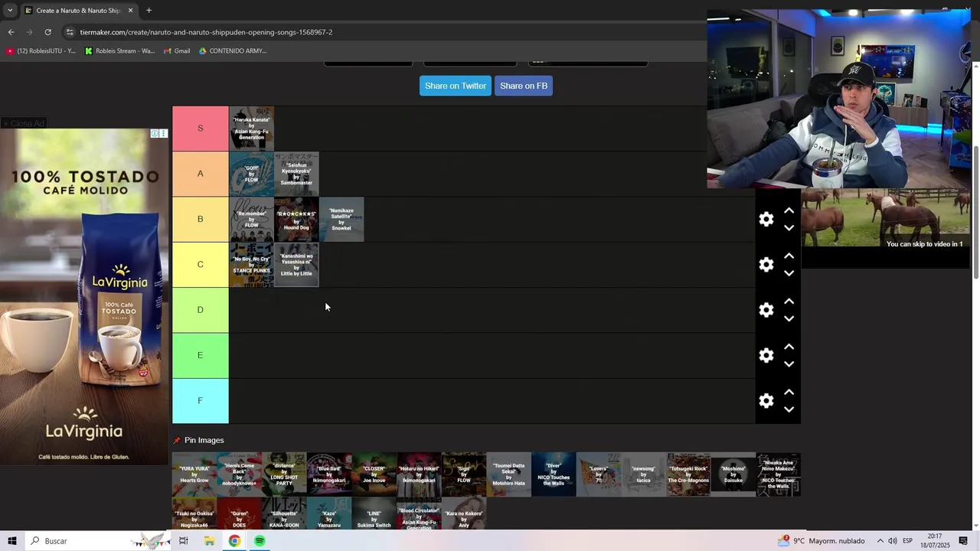980x551 pixels.
Task: Pick the Niwaka Ame Nimo Makezu image
Action: click(779, 474)
